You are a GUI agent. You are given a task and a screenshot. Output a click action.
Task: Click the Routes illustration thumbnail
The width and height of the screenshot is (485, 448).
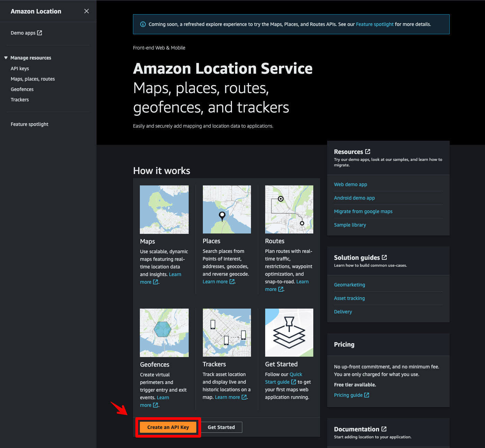[x=289, y=209]
